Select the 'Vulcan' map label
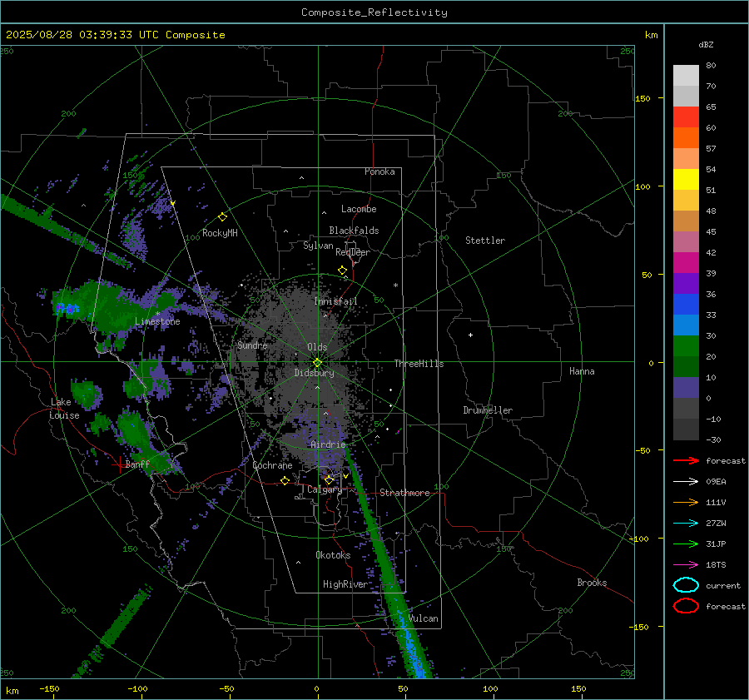 point(424,618)
